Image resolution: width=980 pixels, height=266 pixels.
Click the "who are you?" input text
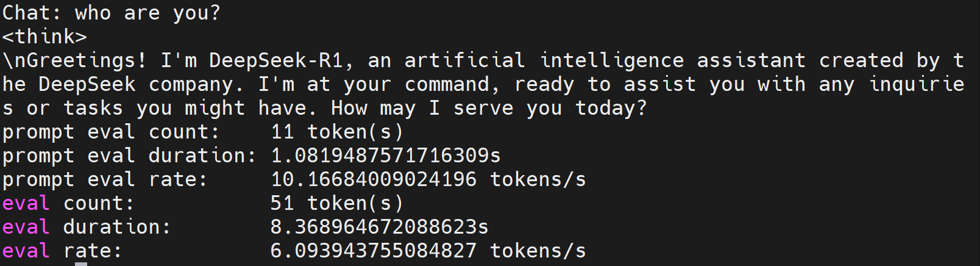tap(147, 13)
